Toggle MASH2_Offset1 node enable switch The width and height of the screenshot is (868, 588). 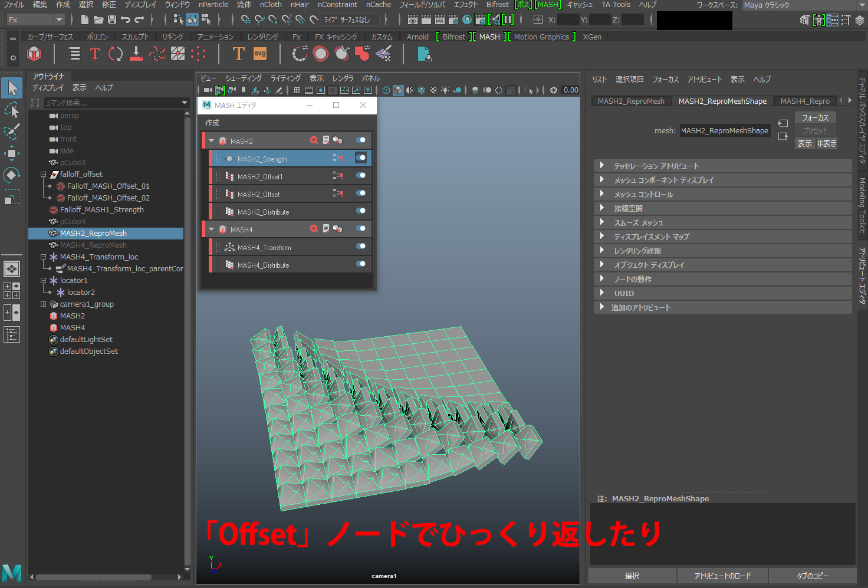click(x=361, y=176)
